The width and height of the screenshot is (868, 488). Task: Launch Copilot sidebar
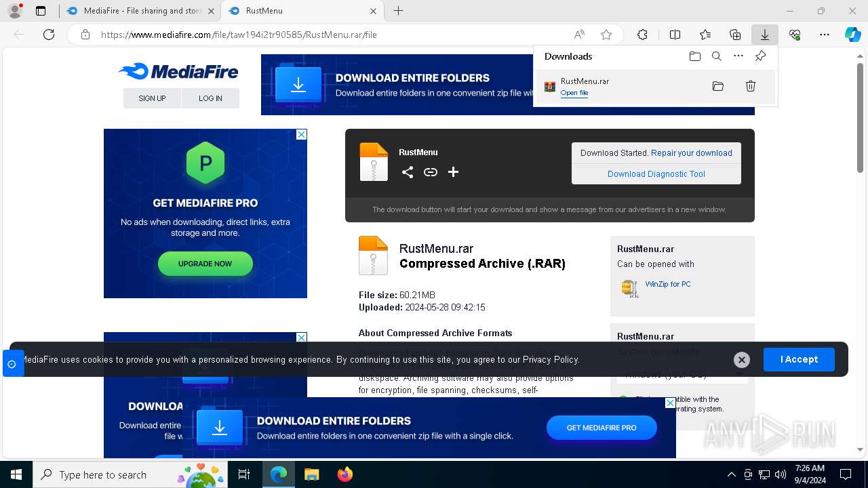coord(852,35)
